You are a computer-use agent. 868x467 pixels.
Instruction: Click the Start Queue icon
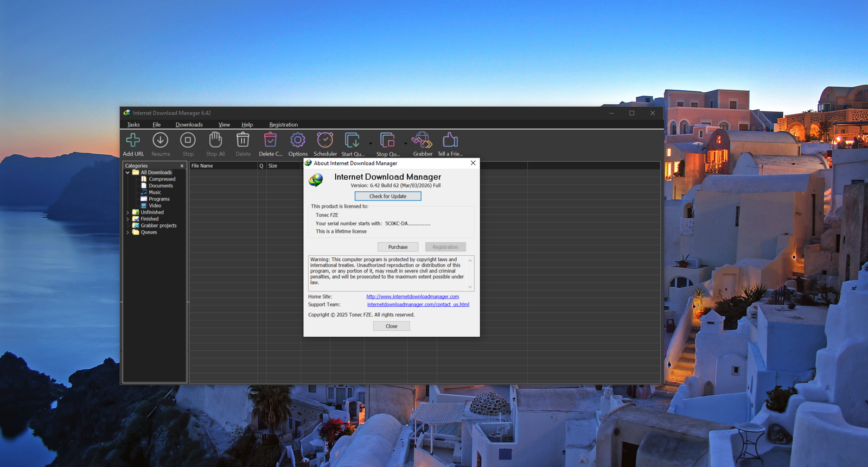[x=352, y=141]
